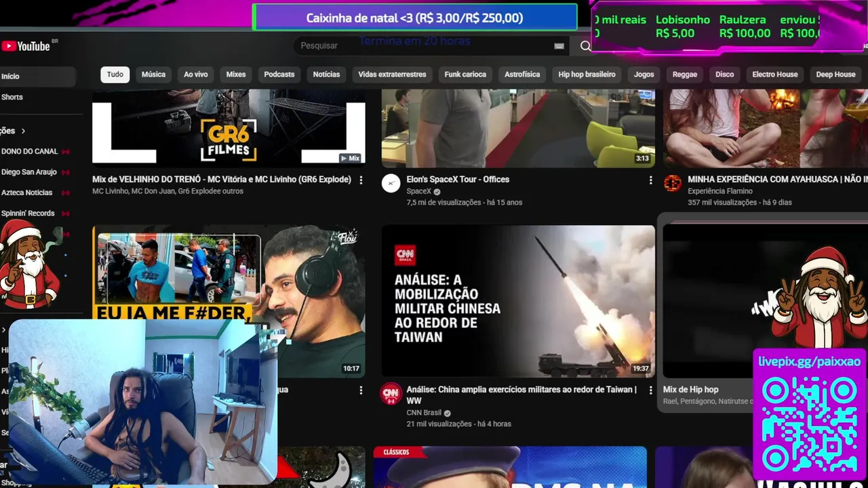Open the Experiência Flamino channel link
The height and width of the screenshot is (488, 868).
[720, 192]
